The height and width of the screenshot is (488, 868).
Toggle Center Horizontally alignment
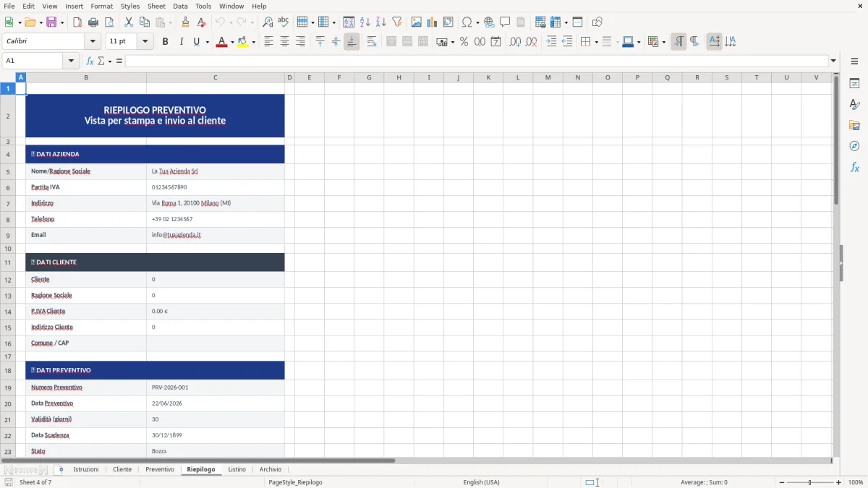click(284, 42)
